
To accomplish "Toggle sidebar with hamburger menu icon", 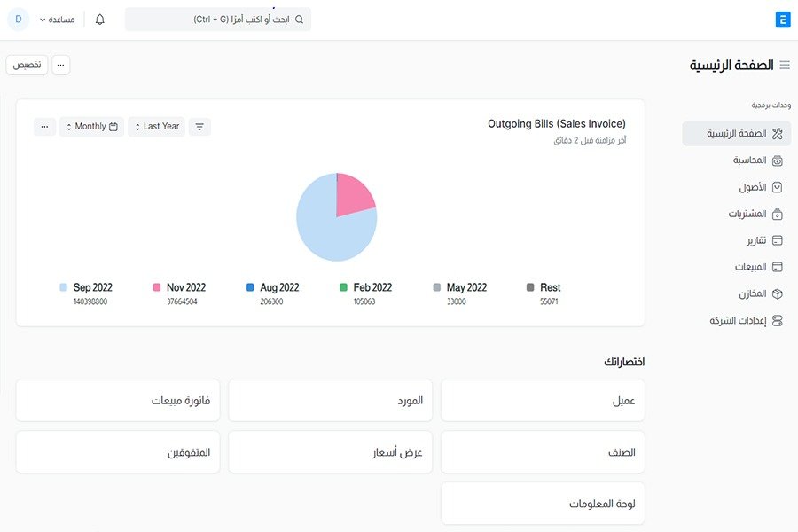I will coord(785,65).
